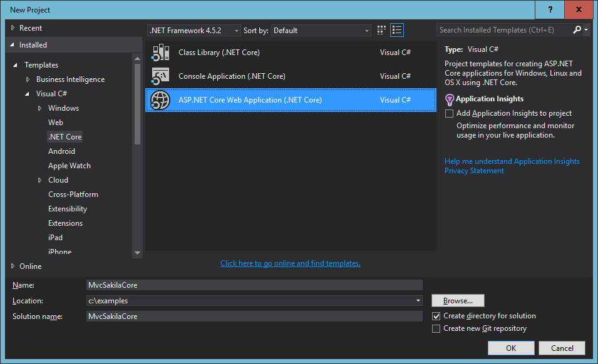The image size is (598, 364).
Task: Open the go online and find templates link
Action: [290, 263]
